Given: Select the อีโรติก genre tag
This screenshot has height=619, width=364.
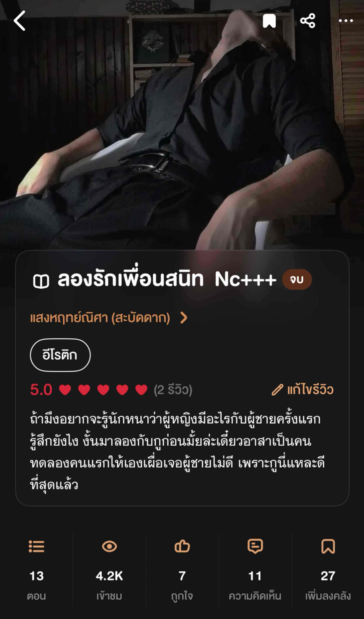Looking at the screenshot, I should tap(60, 355).
